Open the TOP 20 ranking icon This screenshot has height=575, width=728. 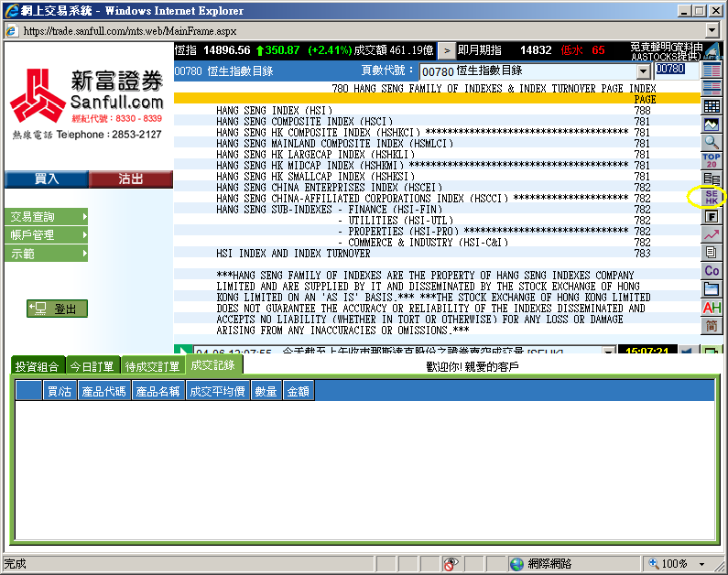tap(712, 160)
